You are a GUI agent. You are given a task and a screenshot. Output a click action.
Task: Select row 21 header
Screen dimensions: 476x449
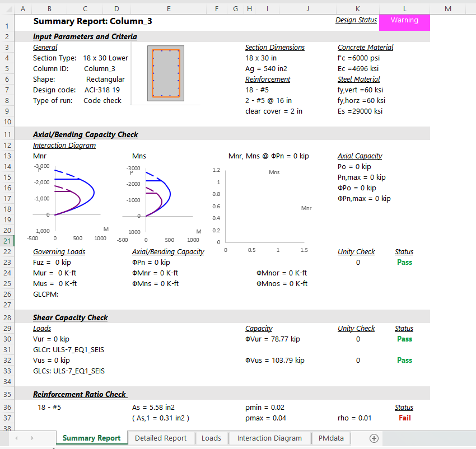point(7,241)
